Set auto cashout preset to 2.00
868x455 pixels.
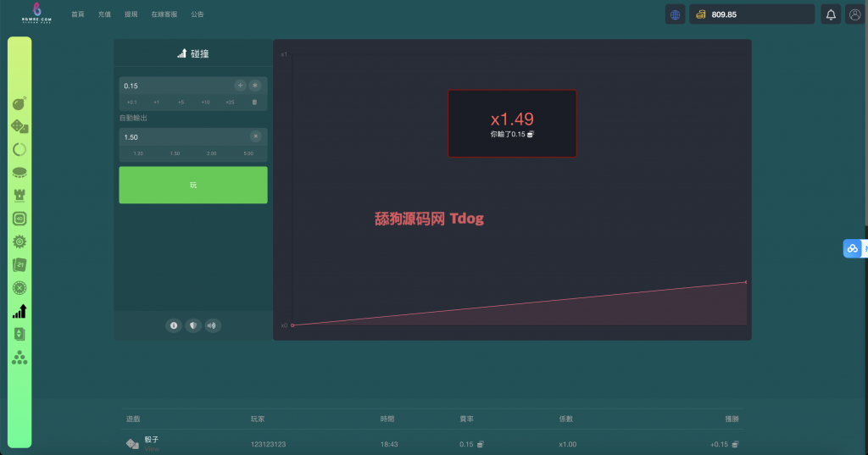point(211,153)
